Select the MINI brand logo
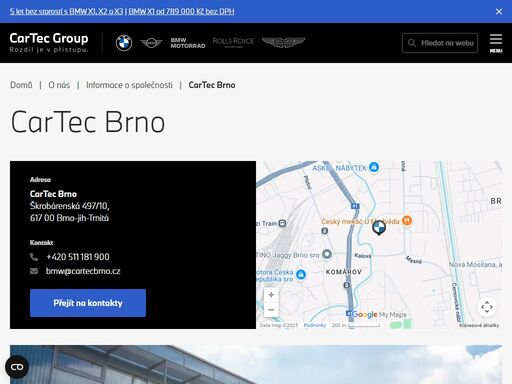512x384 pixels. (151, 43)
